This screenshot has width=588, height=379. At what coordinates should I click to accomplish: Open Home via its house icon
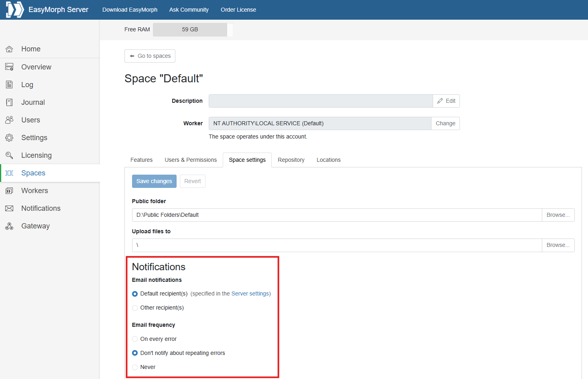pyautogui.click(x=9, y=49)
